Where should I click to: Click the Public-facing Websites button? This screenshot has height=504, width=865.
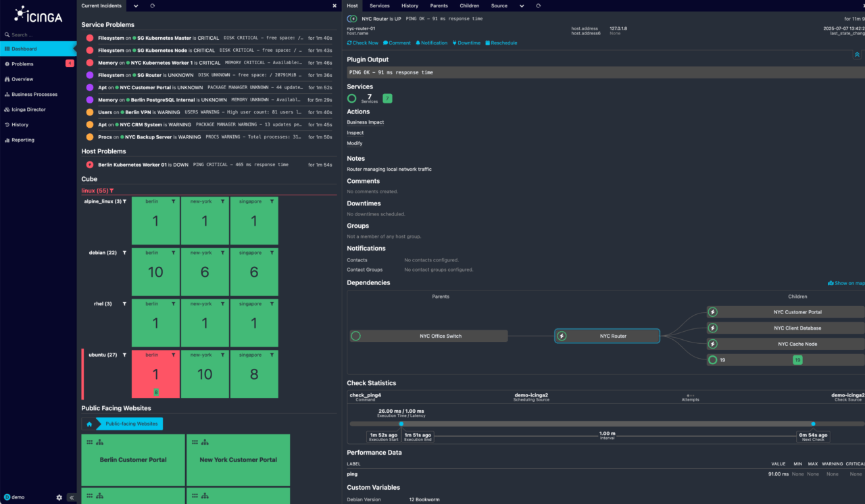pos(132,424)
